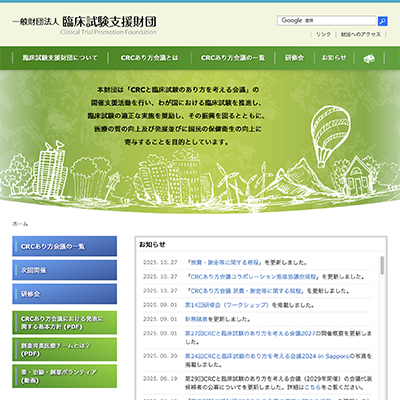Image resolution: width=400 pixels, height=400 pixels.
Task: Click the blue 研修会 sidebar button
Action: [65, 294]
